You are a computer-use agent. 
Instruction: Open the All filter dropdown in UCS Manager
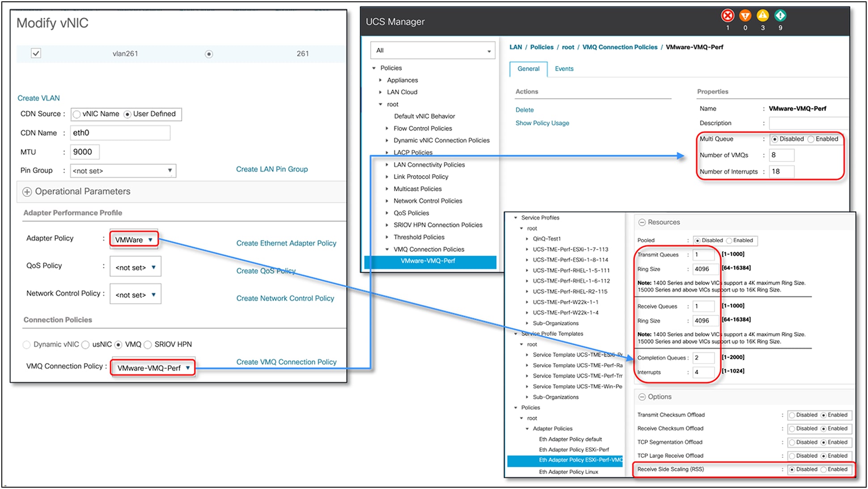coord(432,51)
